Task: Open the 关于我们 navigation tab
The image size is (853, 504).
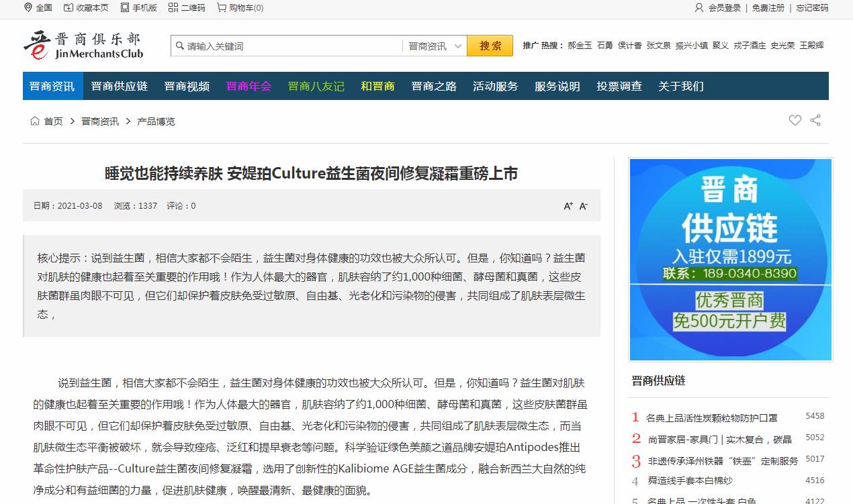Action: [681, 86]
